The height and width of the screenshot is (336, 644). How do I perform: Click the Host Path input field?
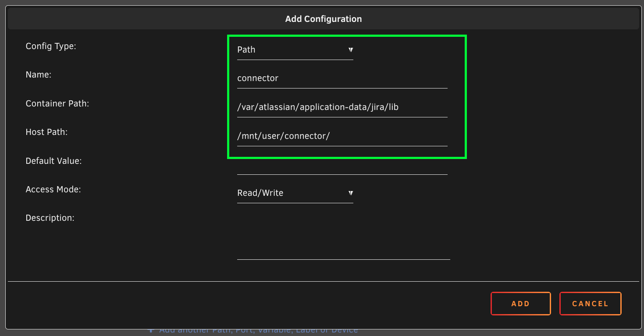pyautogui.click(x=342, y=136)
